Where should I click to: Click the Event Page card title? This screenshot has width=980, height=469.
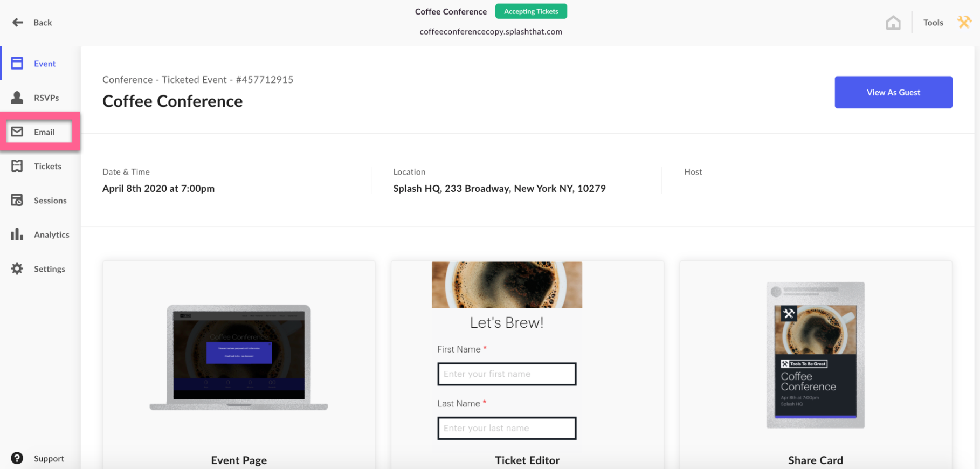(x=239, y=460)
